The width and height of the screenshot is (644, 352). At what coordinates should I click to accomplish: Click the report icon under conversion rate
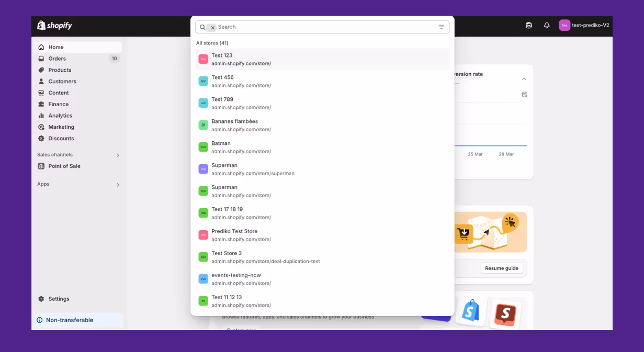tap(524, 95)
